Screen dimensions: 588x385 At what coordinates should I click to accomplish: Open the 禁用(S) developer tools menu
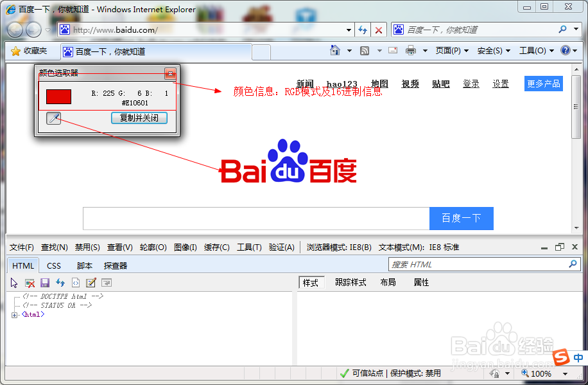click(x=87, y=247)
